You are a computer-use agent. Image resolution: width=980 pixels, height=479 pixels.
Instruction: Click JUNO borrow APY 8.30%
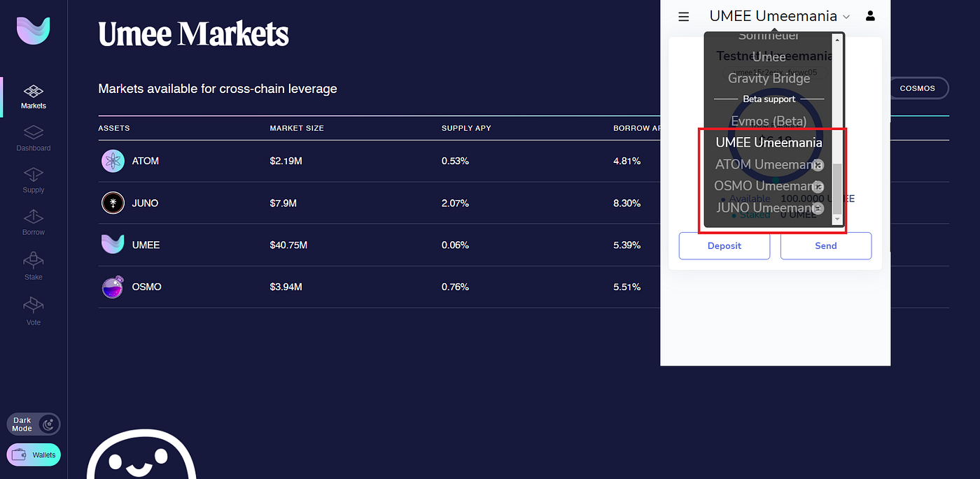(x=627, y=203)
